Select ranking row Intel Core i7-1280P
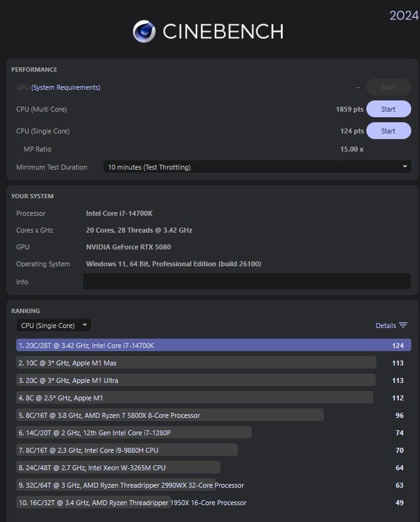Image resolution: width=420 pixels, height=522 pixels. [213, 433]
